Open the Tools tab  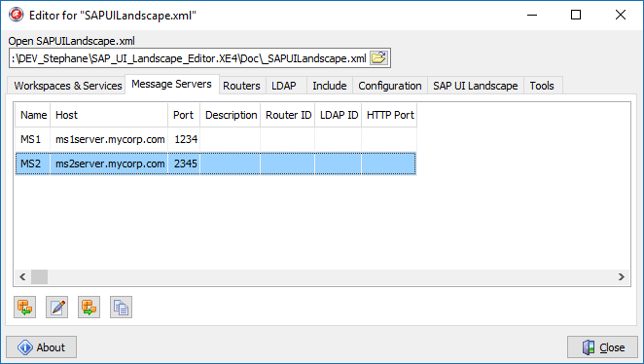[542, 86]
